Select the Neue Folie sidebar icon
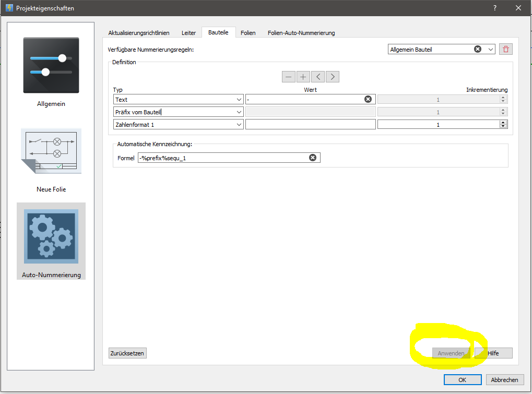This screenshot has height=394, width=532. click(51, 152)
